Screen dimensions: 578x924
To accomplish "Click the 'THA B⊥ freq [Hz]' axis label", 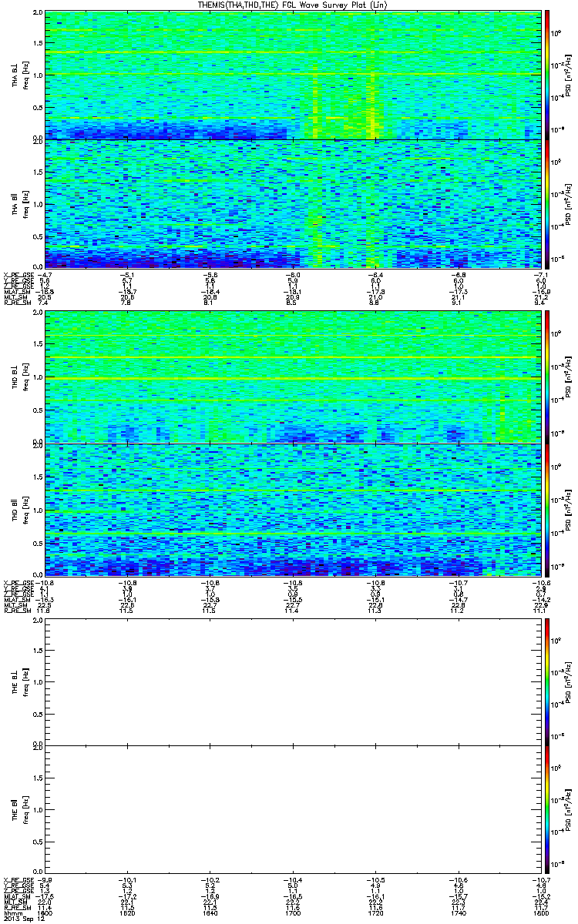I will [x=18, y=74].
